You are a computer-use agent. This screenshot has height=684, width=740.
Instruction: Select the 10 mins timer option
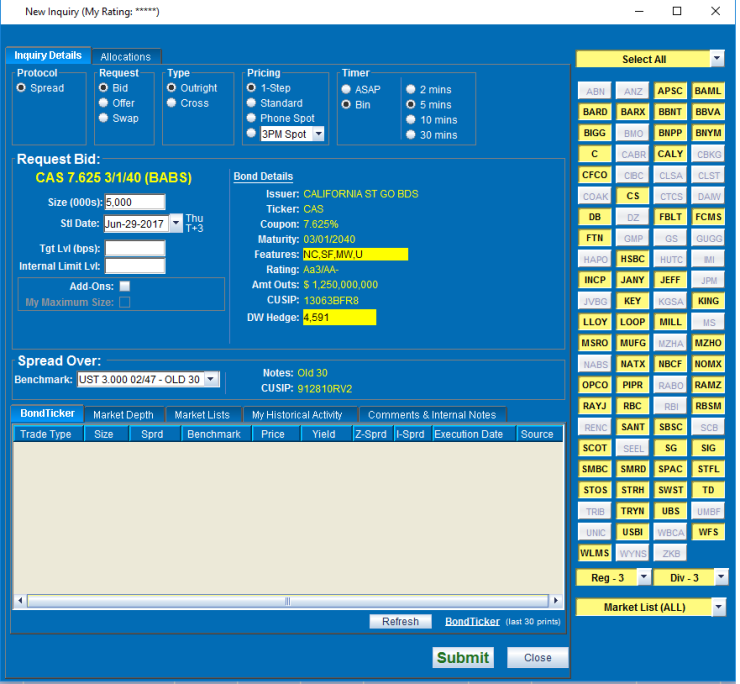411,120
